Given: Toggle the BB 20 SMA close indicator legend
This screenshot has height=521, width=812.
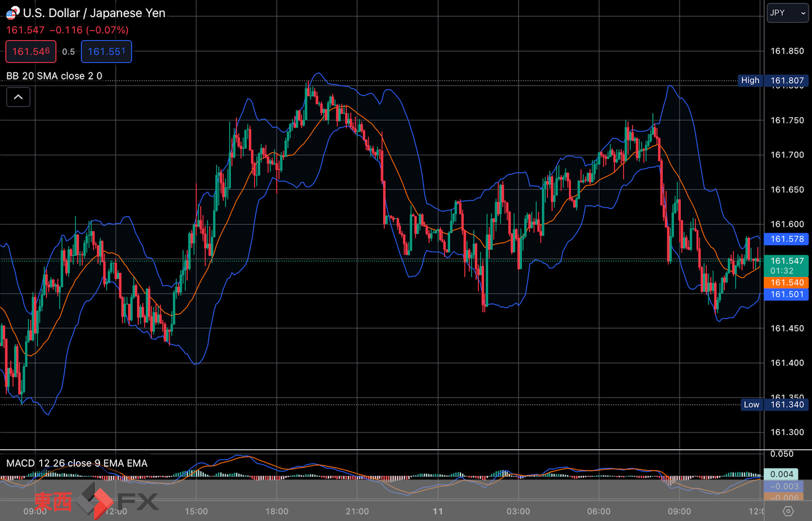Looking at the screenshot, I should coord(54,76).
